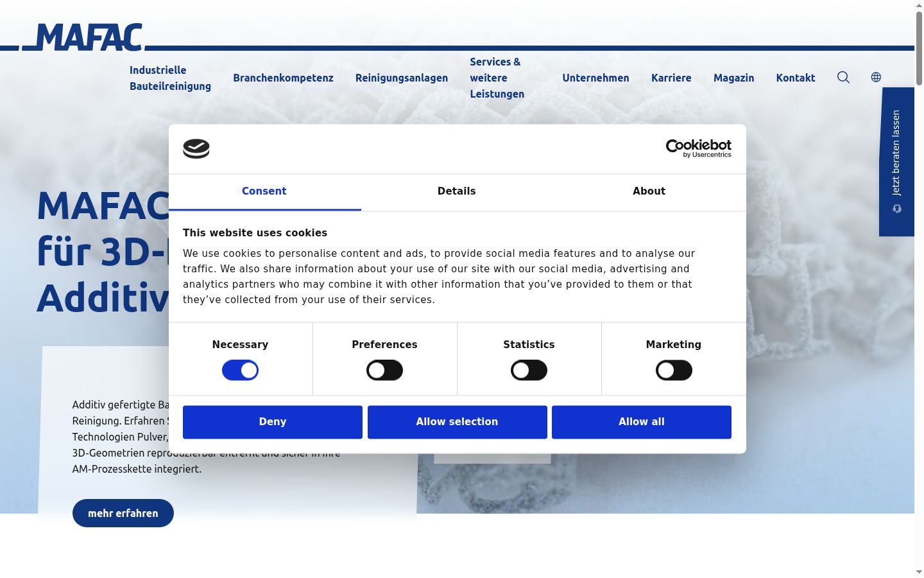Open the jetzt beraten lassen side tab

click(896, 162)
